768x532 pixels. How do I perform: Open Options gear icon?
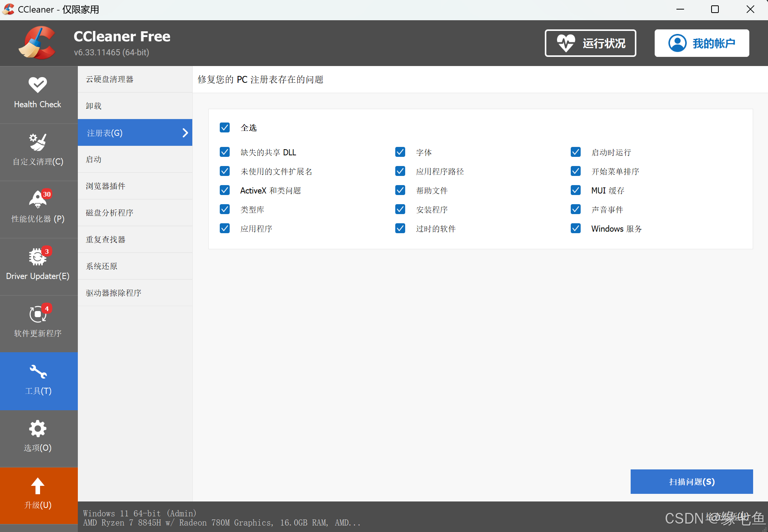point(37,429)
